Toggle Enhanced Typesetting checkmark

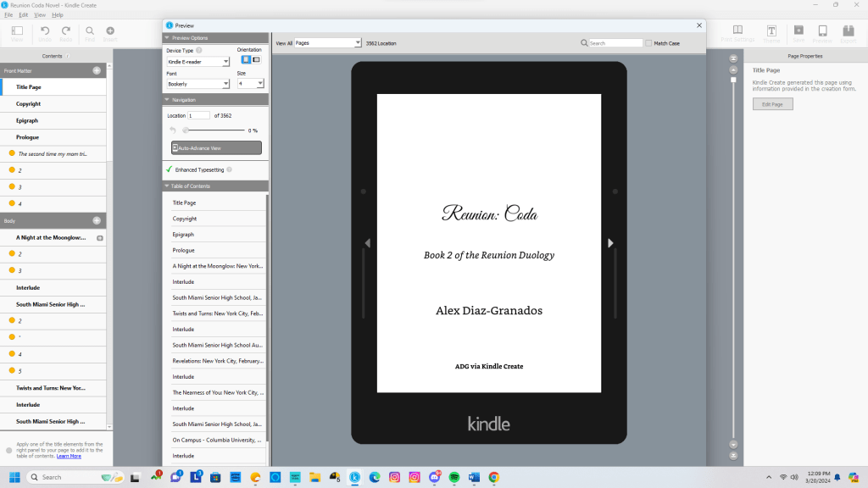pyautogui.click(x=170, y=169)
